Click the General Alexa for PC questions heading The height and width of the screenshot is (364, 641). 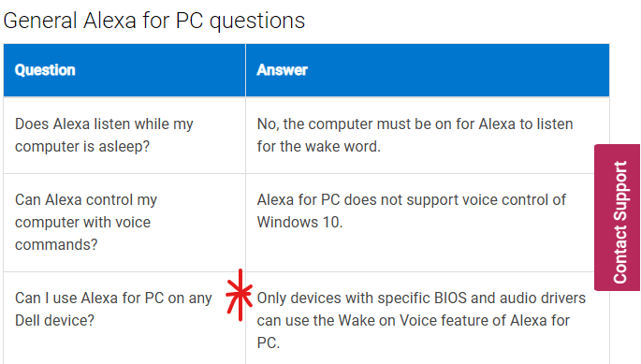tap(154, 21)
